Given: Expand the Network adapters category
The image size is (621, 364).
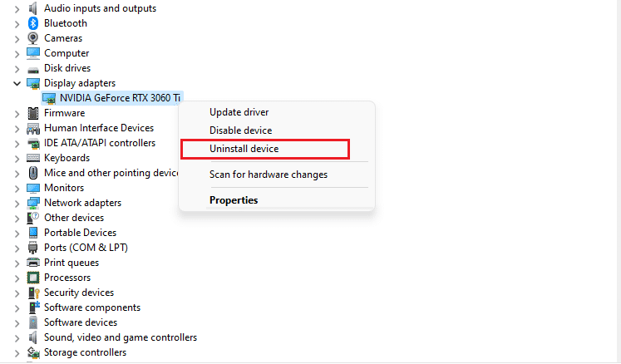Looking at the screenshot, I should [x=17, y=203].
